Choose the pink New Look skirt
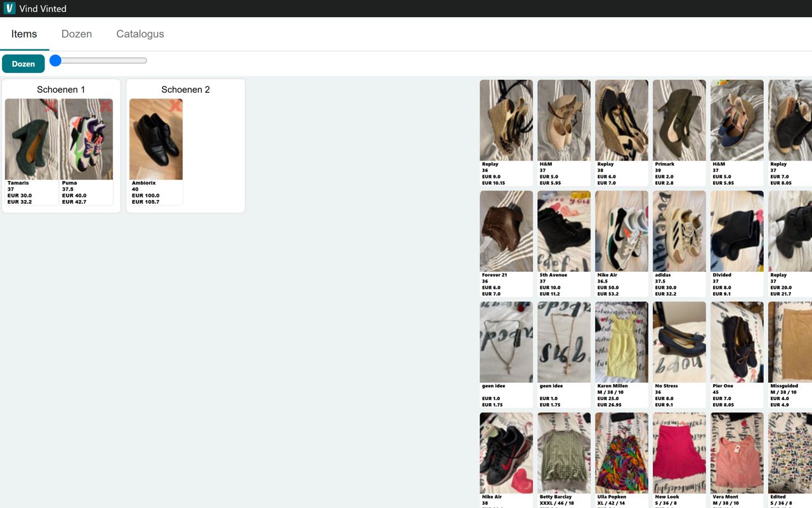This screenshot has height=508, width=812. pyautogui.click(x=679, y=460)
